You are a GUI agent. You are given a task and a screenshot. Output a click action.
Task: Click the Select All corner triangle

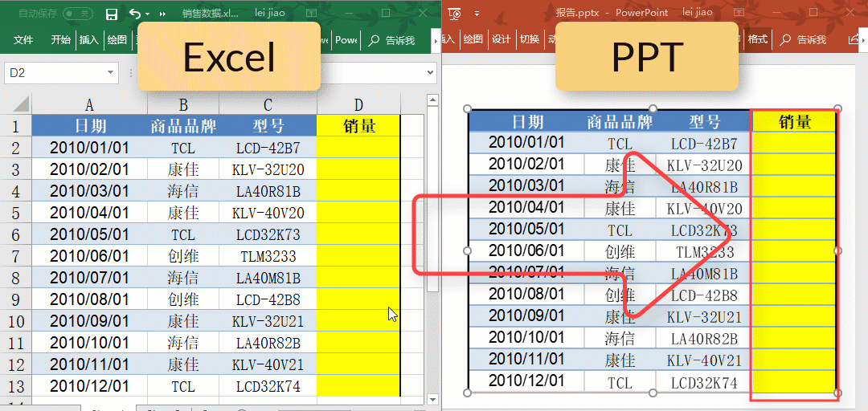20,104
